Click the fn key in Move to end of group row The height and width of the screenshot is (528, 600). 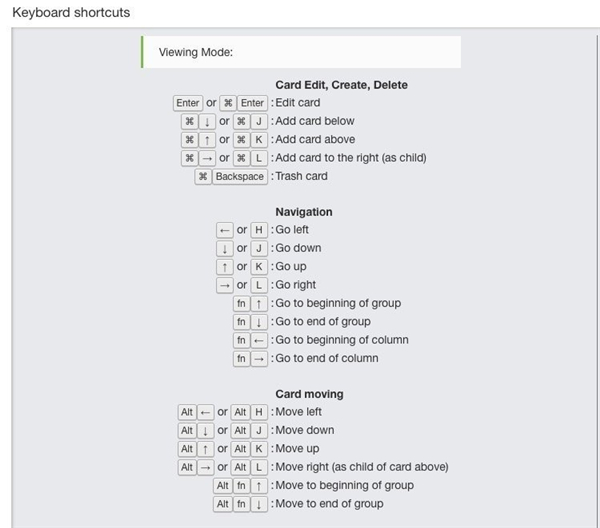point(241,504)
